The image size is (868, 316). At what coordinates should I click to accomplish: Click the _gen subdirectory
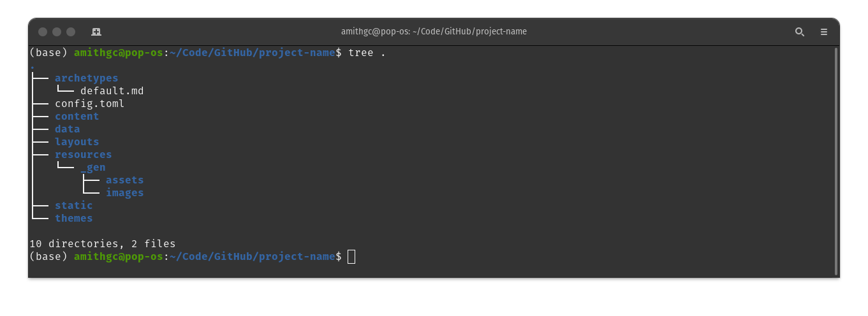pos(92,168)
